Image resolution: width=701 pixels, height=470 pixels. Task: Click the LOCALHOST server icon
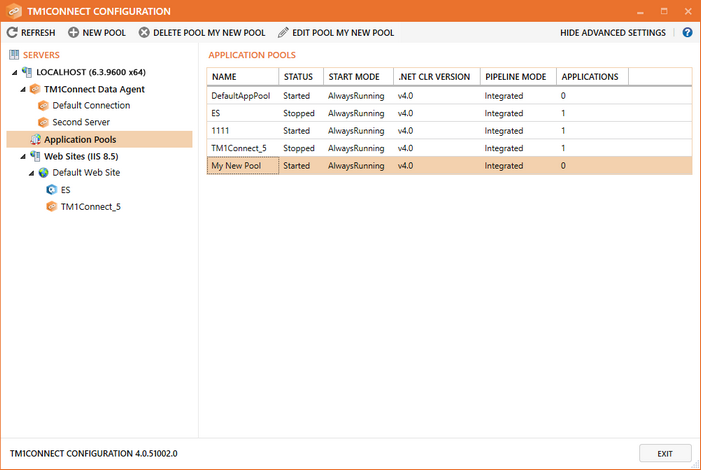27,72
